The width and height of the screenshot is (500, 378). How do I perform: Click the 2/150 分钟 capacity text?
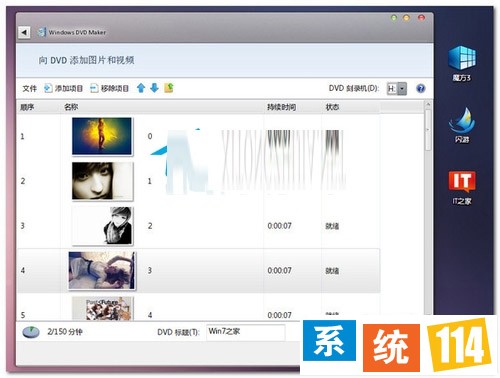point(65,332)
